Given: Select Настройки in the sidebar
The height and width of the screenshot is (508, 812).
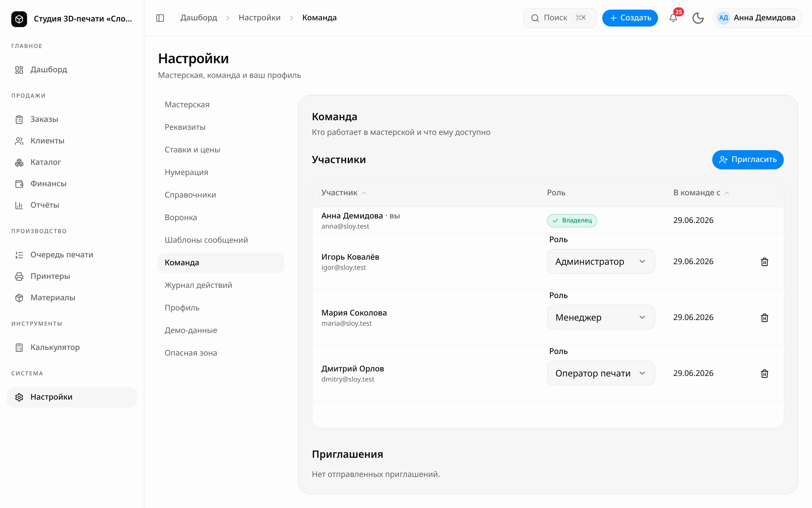Looking at the screenshot, I should 72,397.
